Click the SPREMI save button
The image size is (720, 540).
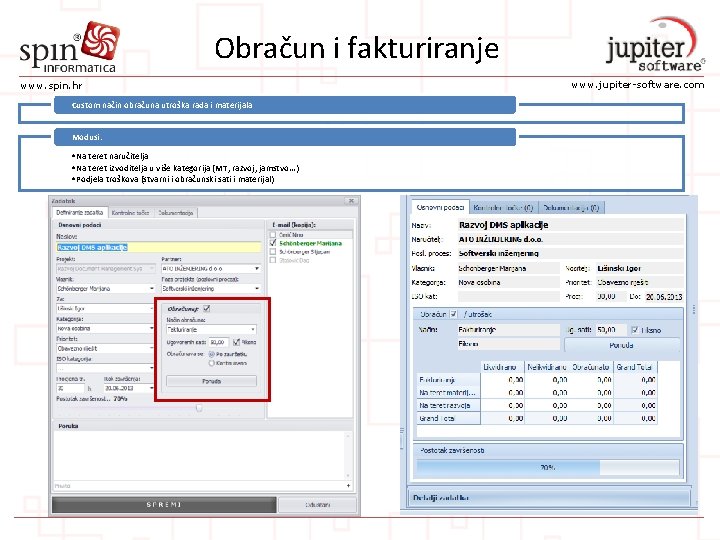pos(164,505)
